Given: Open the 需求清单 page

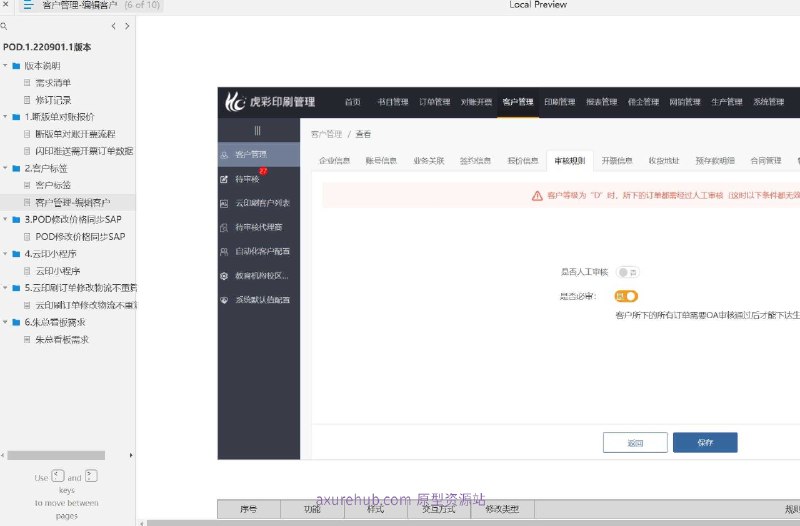Looking at the screenshot, I should (53, 83).
